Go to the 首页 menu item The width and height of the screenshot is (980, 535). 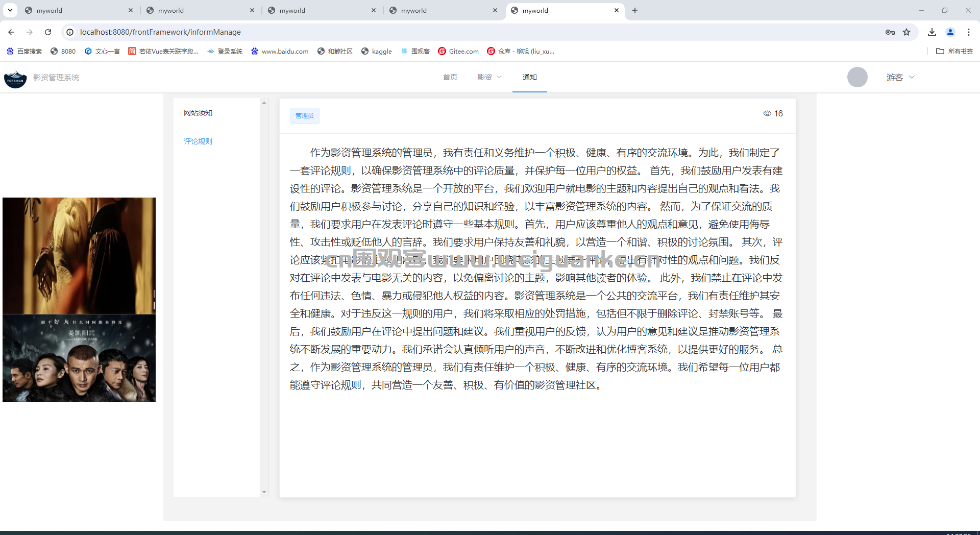click(x=450, y=77)
